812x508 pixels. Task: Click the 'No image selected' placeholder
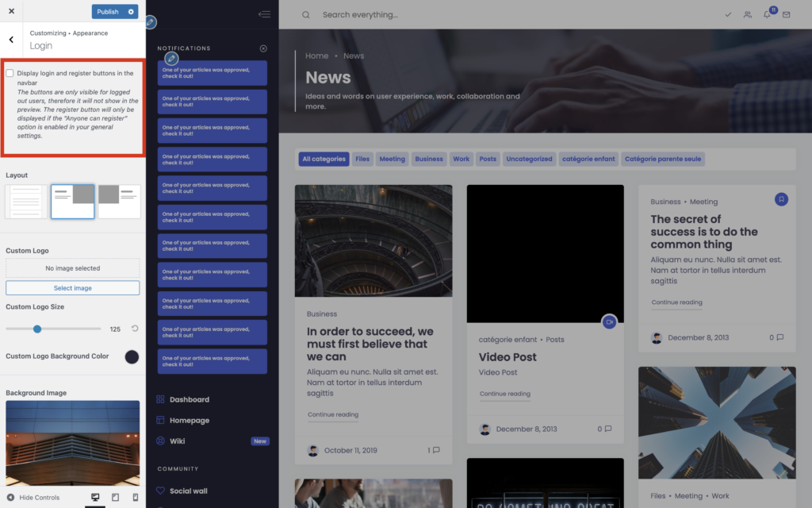(72, 268)
